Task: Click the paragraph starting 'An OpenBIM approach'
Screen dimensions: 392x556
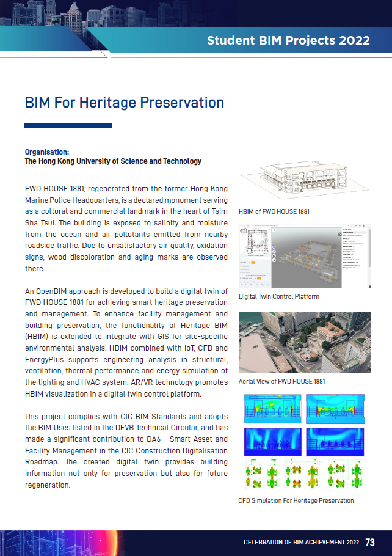Action: (x=126, y=343)
